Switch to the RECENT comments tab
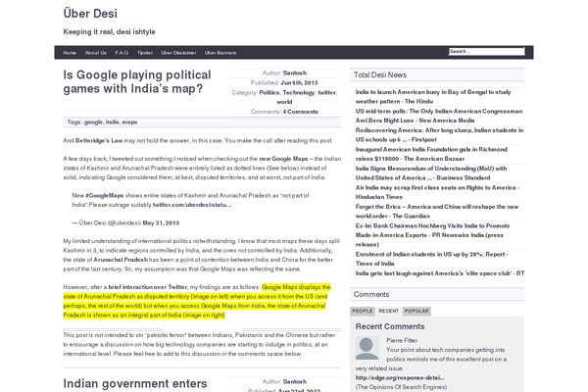The width and height of the screenshot is (588, 392). click(x=388, y=311)
